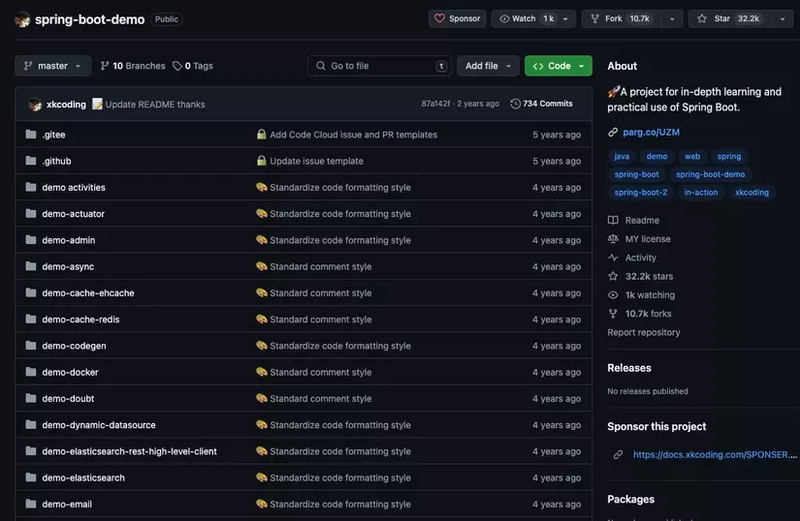Click the commit history clock icon
The image size is (800, 521).
point(515,104)
